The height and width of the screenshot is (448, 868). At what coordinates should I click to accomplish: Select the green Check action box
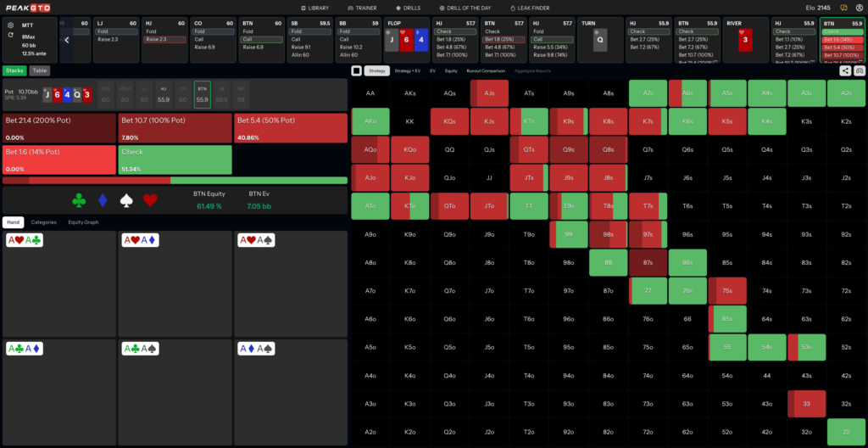pyautogui.click(x=175, y=160)
